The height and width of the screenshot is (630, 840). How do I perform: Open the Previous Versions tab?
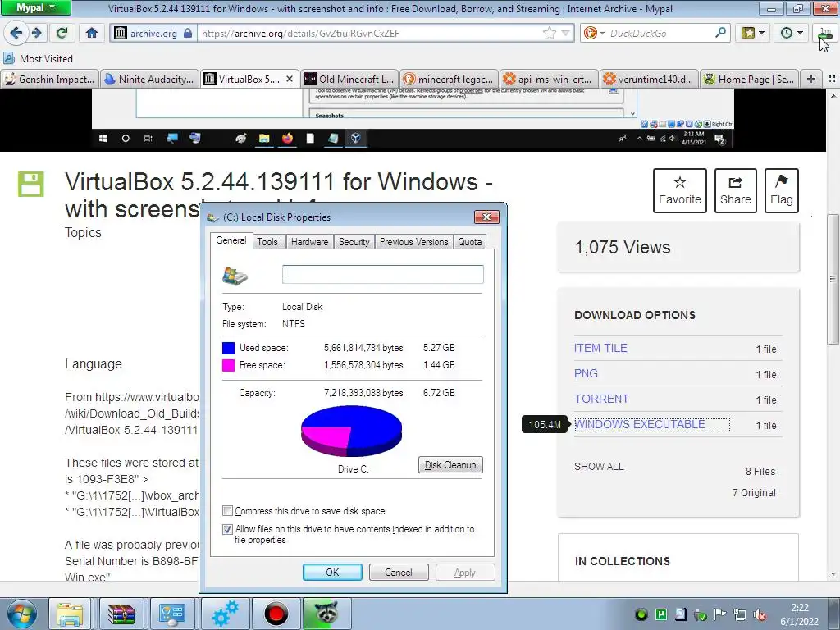tap(413, 242)
